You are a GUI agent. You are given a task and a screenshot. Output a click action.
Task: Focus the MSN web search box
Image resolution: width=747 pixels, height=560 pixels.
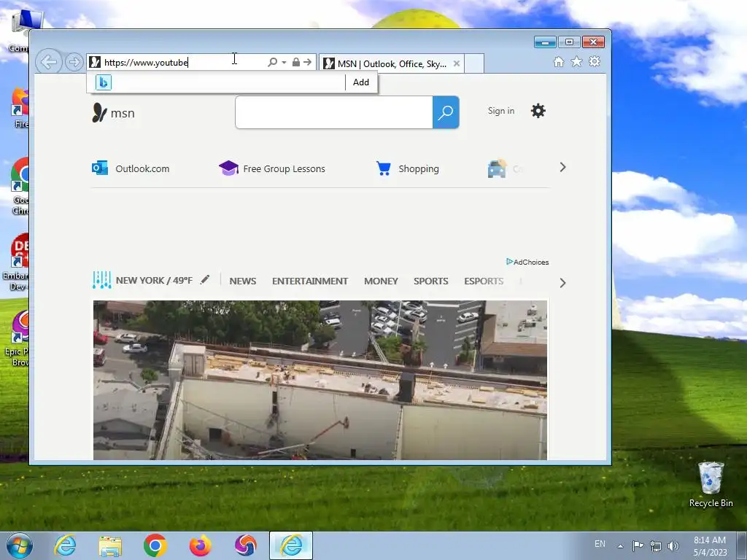pos(334,112)
